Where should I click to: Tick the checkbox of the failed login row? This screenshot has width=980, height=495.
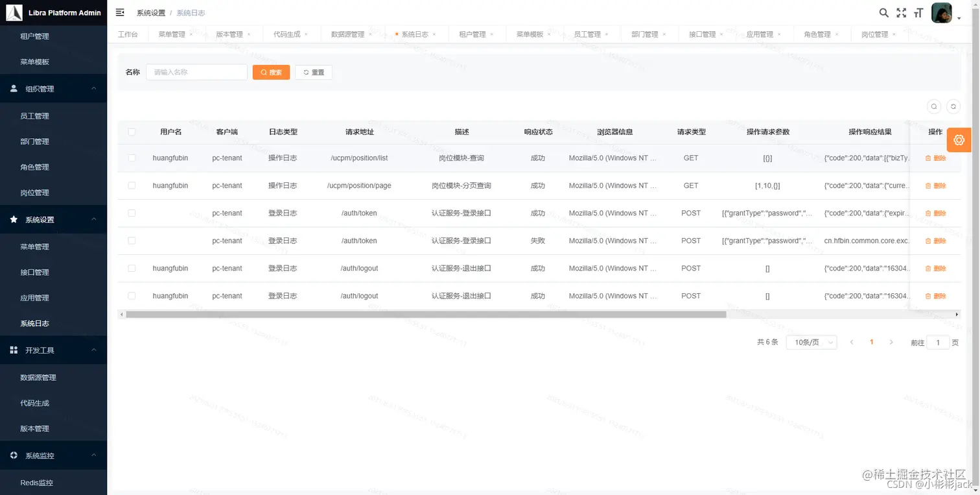coord(132,241)
